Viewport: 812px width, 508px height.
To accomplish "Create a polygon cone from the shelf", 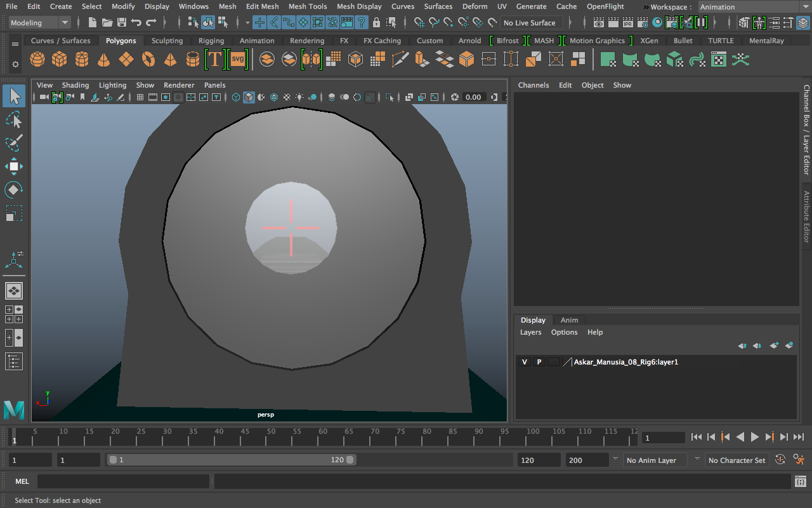I will [x=103, y=60].
